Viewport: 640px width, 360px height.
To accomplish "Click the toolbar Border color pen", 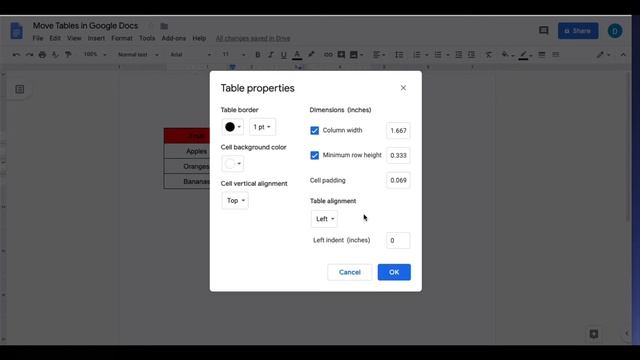I will pos(524,55).
